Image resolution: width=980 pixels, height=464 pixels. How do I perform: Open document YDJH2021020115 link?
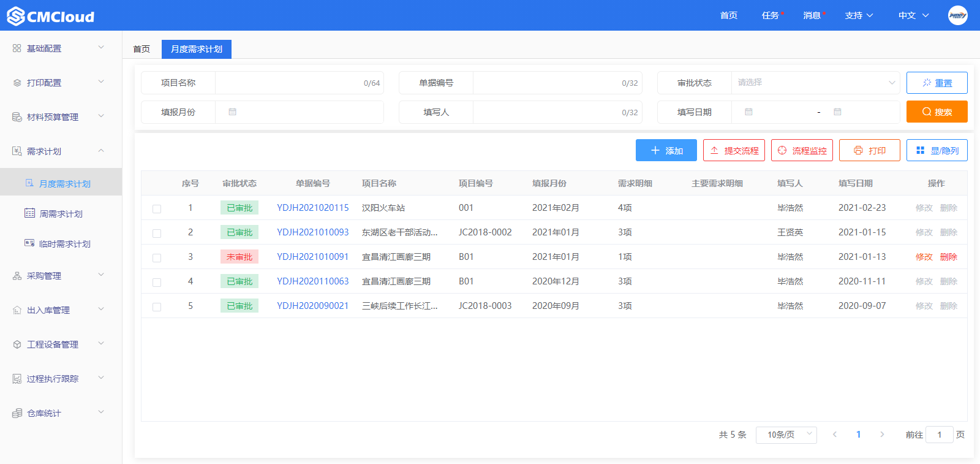click(x=313, y=208)
